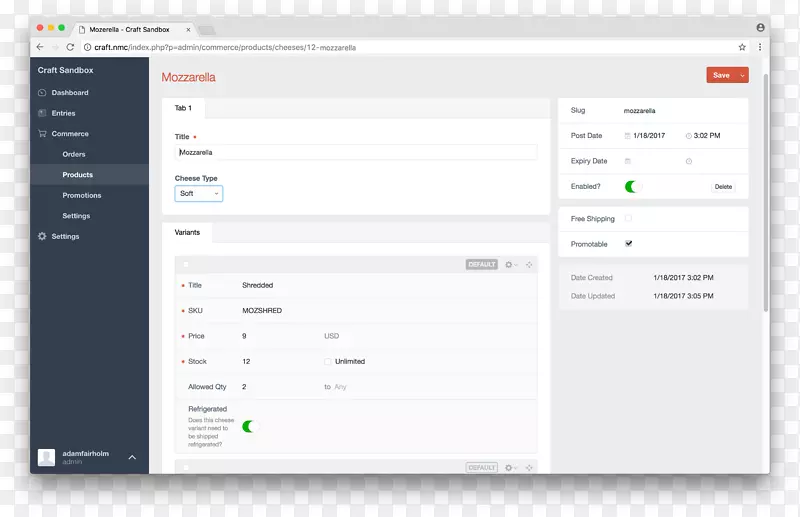
Task: Reload the page in browser
Action: point(70,47)
